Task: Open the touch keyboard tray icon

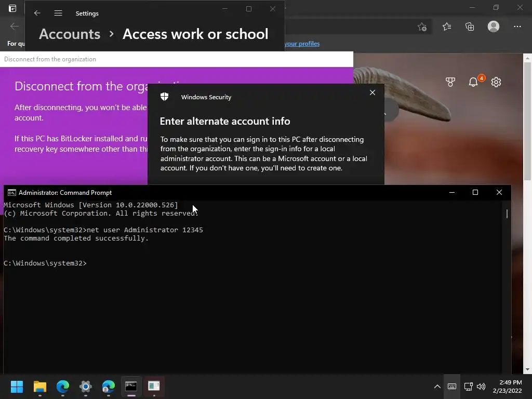Action: 452,387
